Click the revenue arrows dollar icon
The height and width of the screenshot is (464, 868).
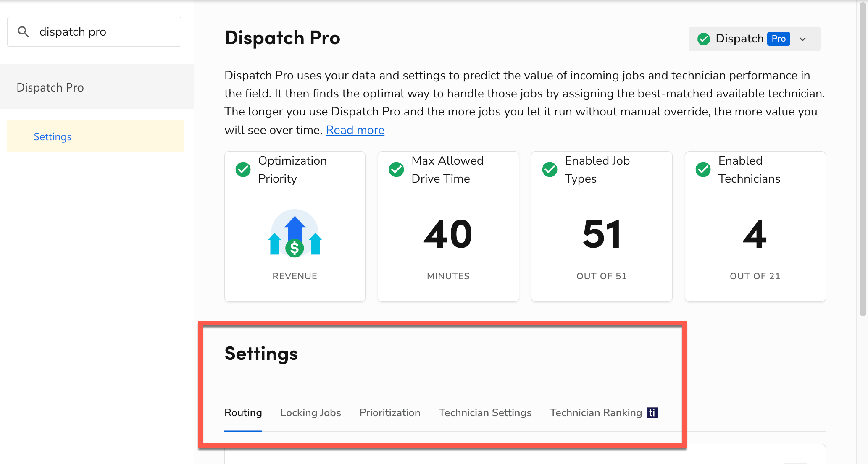pyautogui.click(x=295, y=233)
